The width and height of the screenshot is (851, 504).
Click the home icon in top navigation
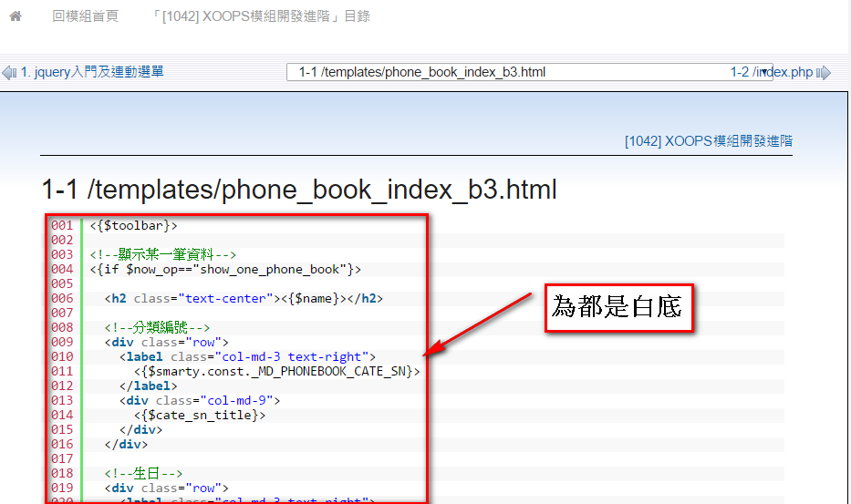pos(15,16)
